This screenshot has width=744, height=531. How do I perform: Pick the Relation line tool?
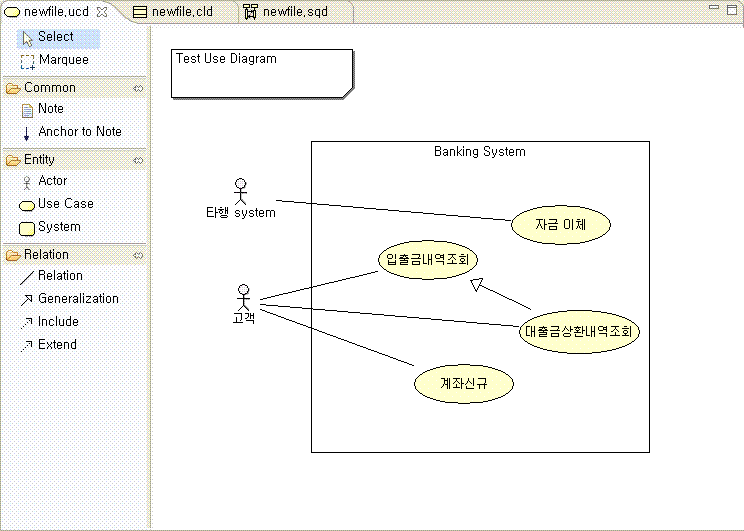tap(60, 276)
